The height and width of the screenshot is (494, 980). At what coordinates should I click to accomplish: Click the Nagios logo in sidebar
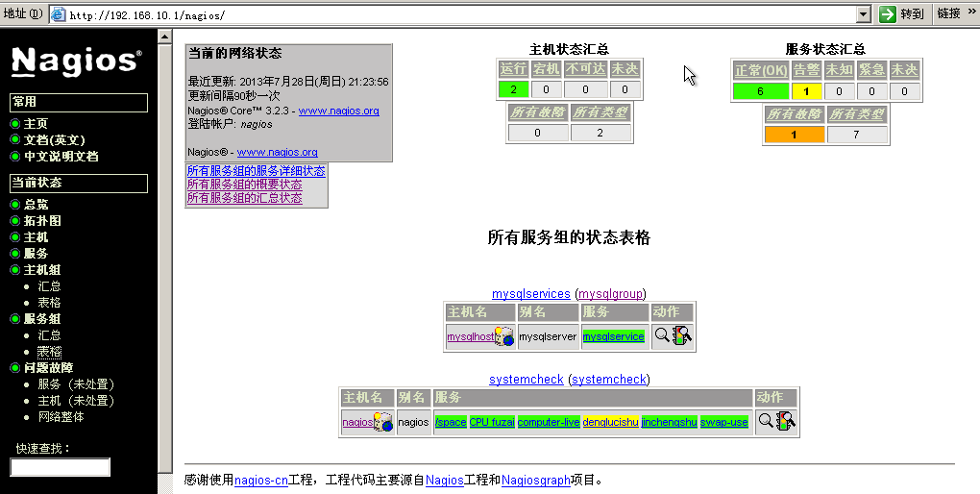point(76,62)
